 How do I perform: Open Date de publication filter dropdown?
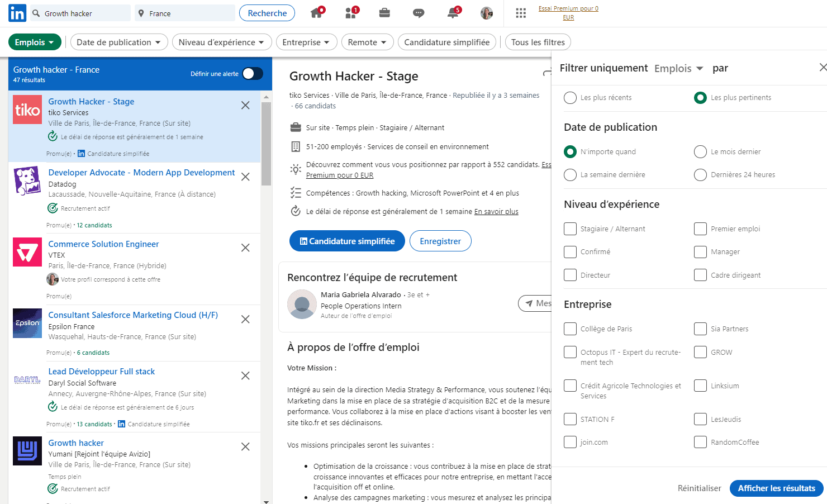[119, 42]
